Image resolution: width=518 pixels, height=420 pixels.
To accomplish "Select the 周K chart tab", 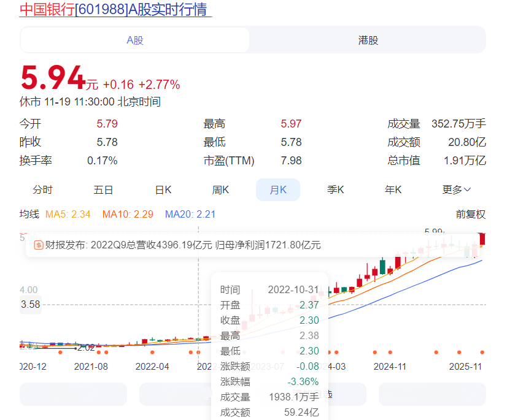I will point(220,189).
